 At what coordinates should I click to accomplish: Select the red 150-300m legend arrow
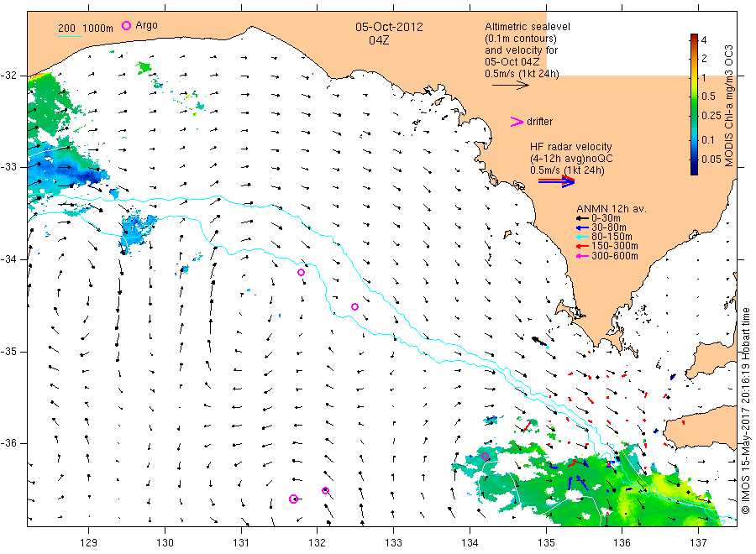tap(582, 246)
